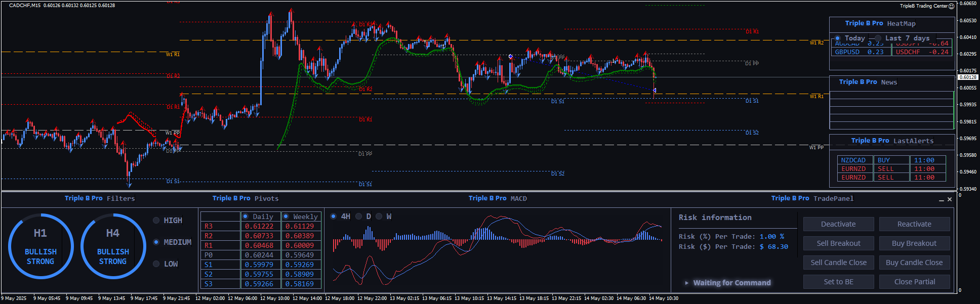
Task: Toggle the Daily pivots radio button
Action: [x=246, y=216]
